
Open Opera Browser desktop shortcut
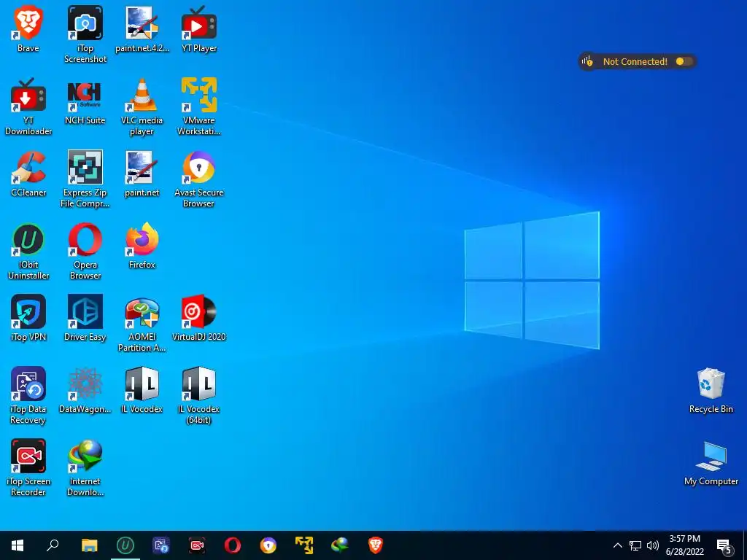pos(85,252)
